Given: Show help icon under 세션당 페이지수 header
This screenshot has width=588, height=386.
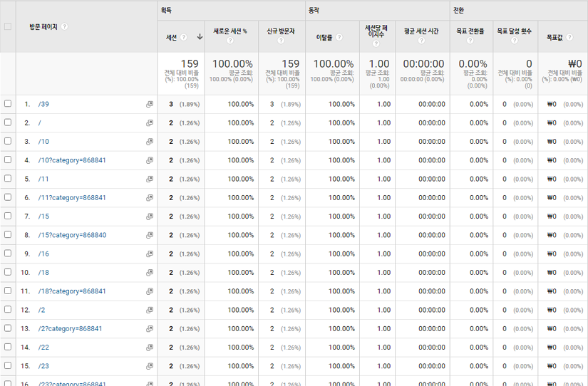Looking at the screenshot, I should (376, 43).
